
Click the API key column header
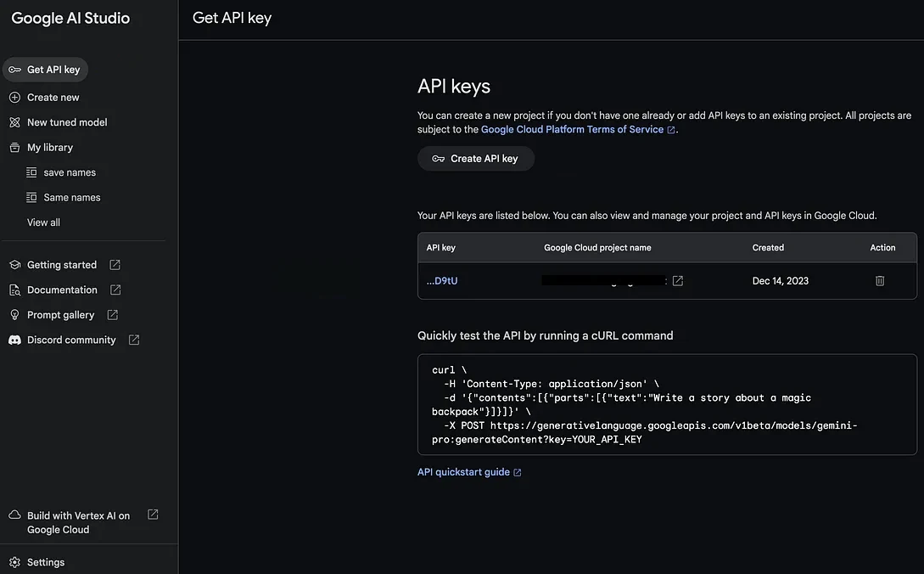[440, 248]
